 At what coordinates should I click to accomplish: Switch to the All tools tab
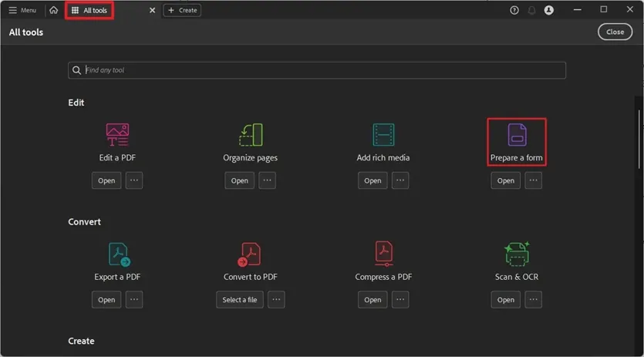point(89,10)
